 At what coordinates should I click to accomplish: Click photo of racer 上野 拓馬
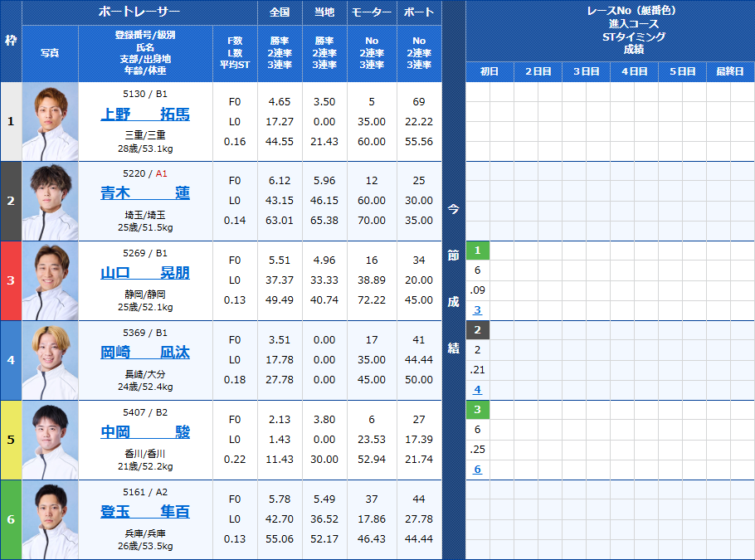pos(50,121)
